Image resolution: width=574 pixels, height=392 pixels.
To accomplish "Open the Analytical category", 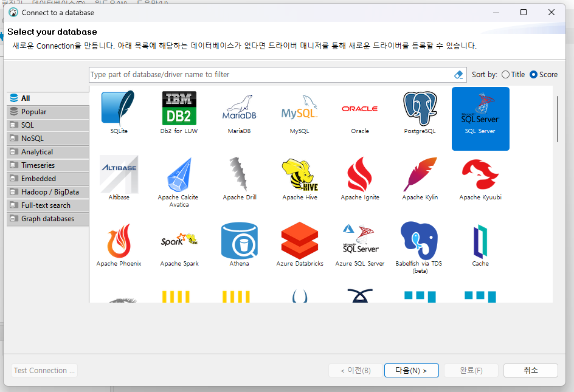I will coord(48,151).
